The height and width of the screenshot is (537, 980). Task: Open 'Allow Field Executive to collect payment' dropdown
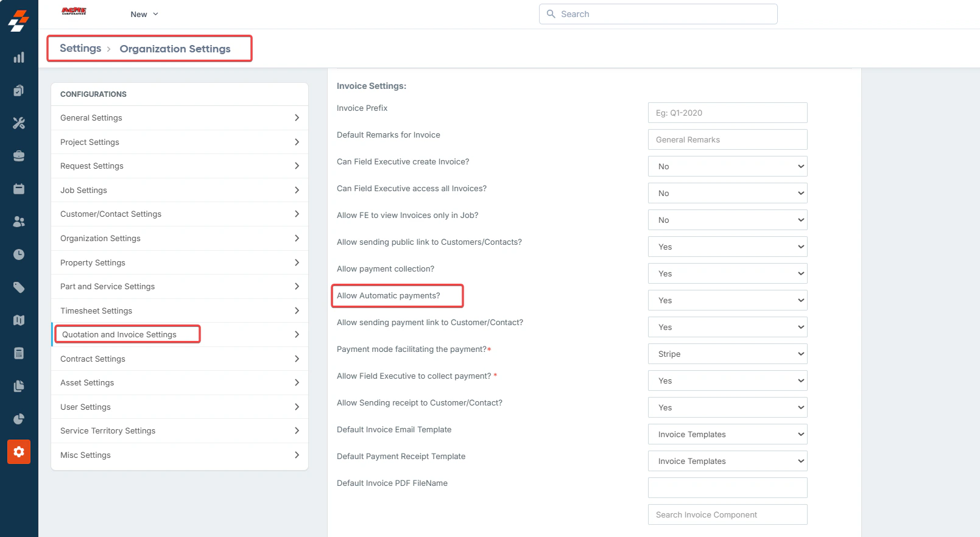point(727,381)
